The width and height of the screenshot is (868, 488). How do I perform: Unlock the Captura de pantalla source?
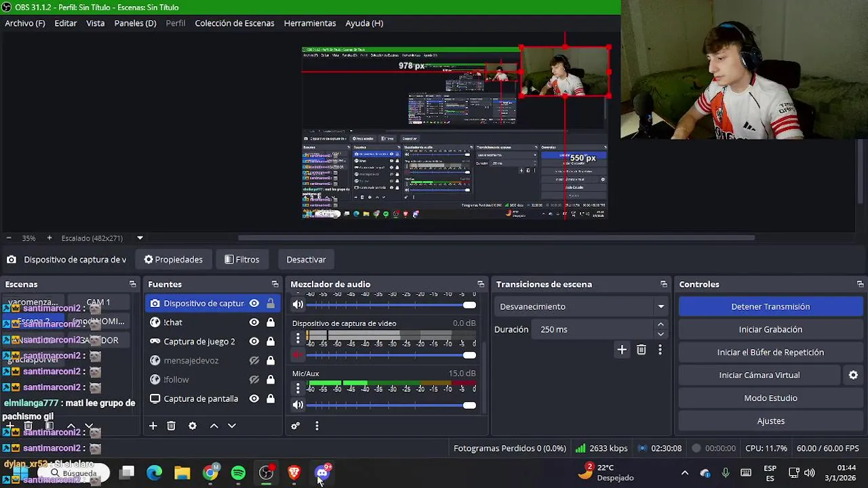[271, 399]
